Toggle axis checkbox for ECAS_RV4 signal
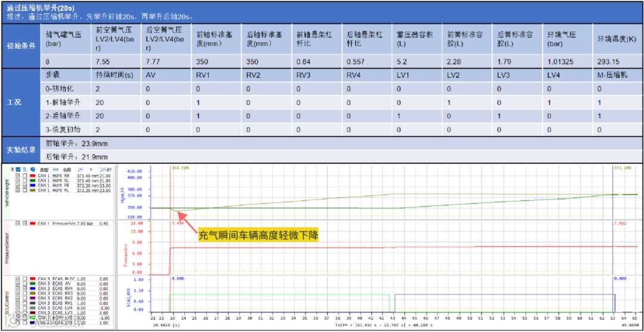Viewport: 644px width, 332px height. pos(25,288)
